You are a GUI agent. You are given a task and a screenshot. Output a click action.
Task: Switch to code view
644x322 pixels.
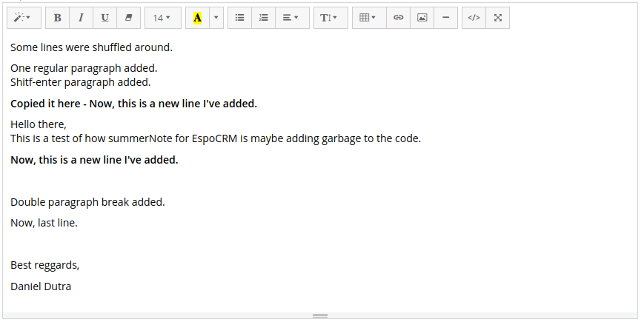[474, 18]
